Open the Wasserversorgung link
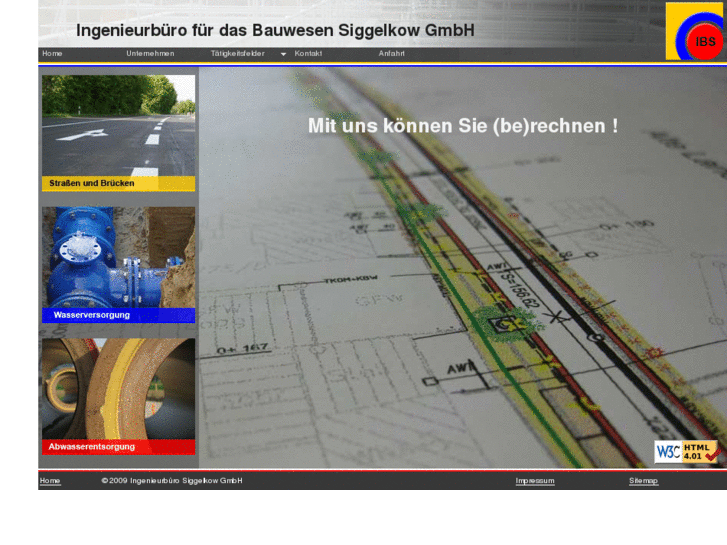This screenshot has width=727, height=545. click(92, 315)
